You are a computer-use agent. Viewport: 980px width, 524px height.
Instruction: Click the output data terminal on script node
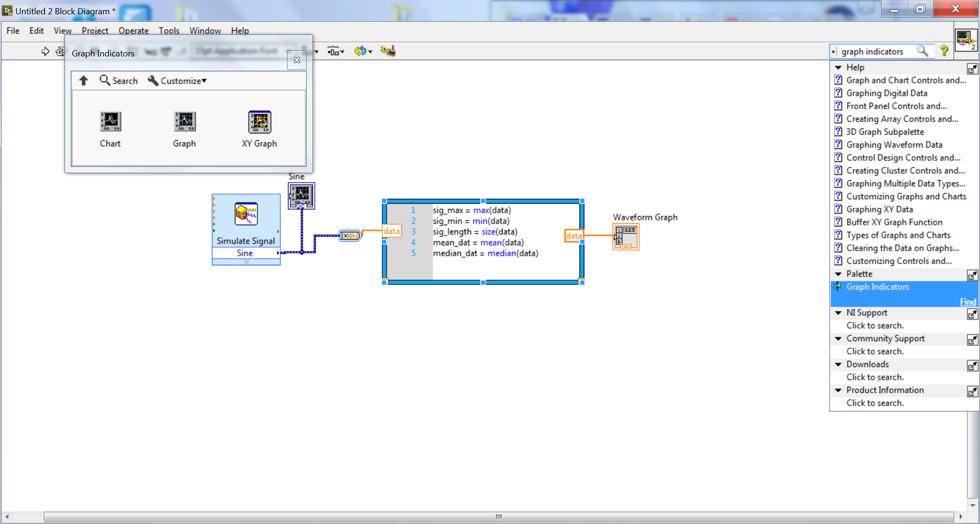tap(574, 236)
